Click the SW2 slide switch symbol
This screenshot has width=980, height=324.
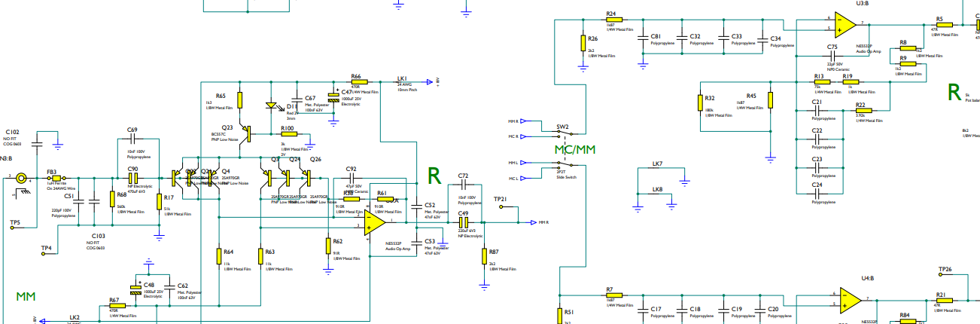pos(563,150)
